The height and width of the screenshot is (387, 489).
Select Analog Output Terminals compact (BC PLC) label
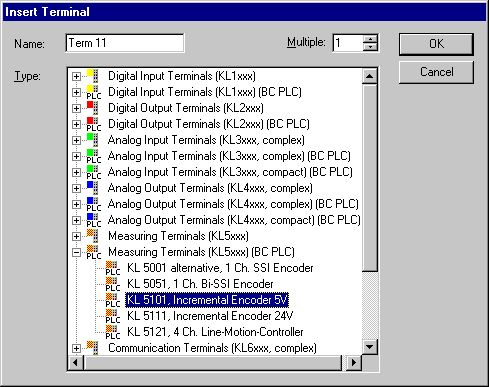(x=234, y=220)
